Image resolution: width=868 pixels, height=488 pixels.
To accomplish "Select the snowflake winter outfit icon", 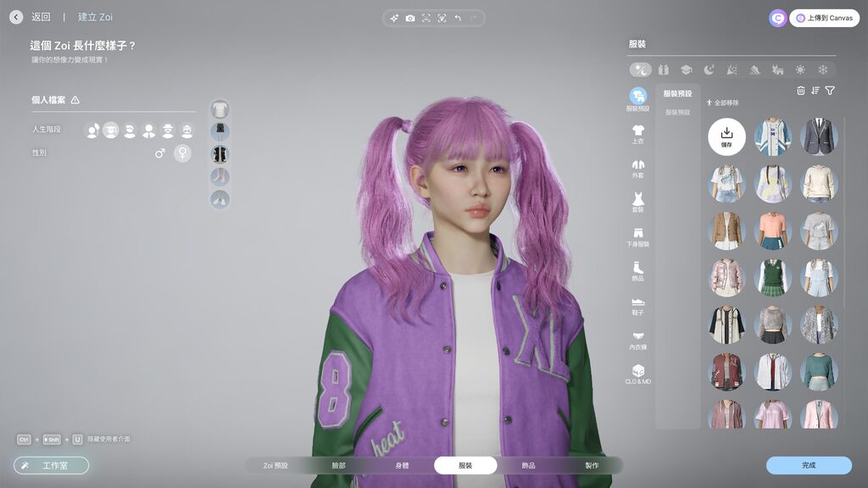I will click(x=822, y=69).
